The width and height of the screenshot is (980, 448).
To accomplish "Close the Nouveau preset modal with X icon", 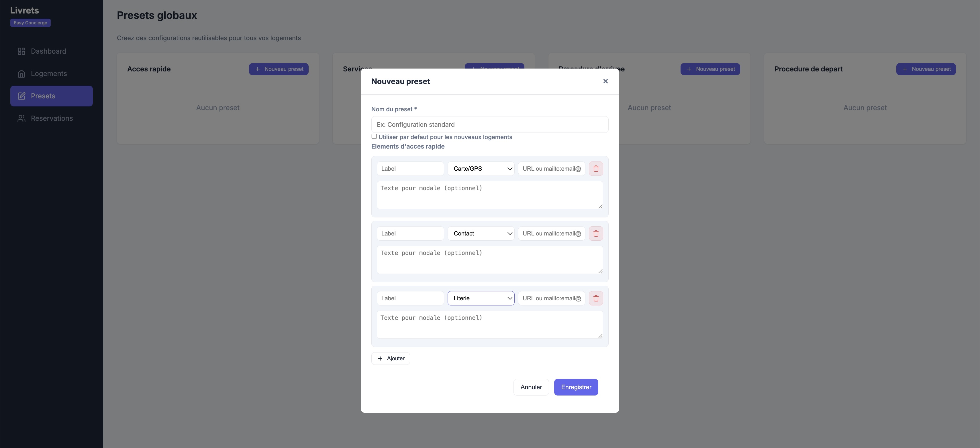I will 605,81.
